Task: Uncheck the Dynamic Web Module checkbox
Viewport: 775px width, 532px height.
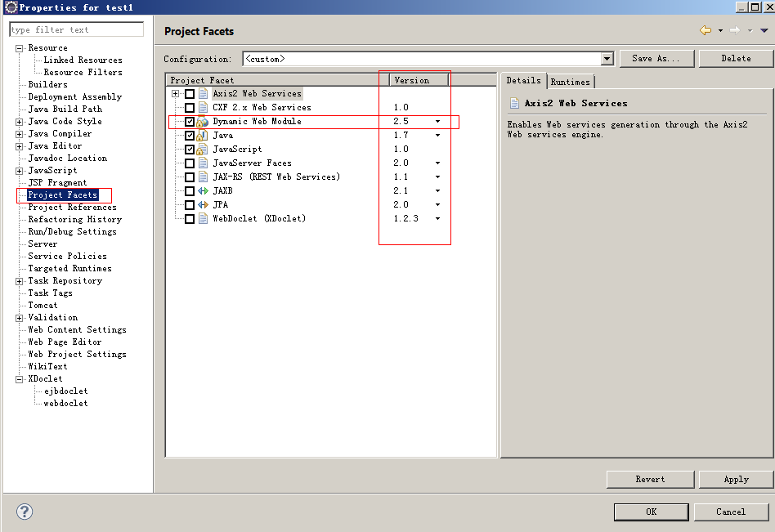Action: [x=190, y=122]
